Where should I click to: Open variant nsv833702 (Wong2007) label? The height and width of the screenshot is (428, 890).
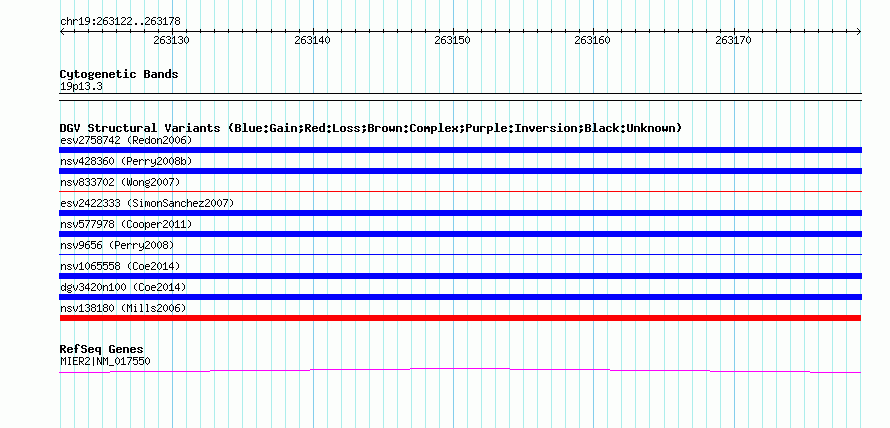pyautogui.click(x=120, y=182)
